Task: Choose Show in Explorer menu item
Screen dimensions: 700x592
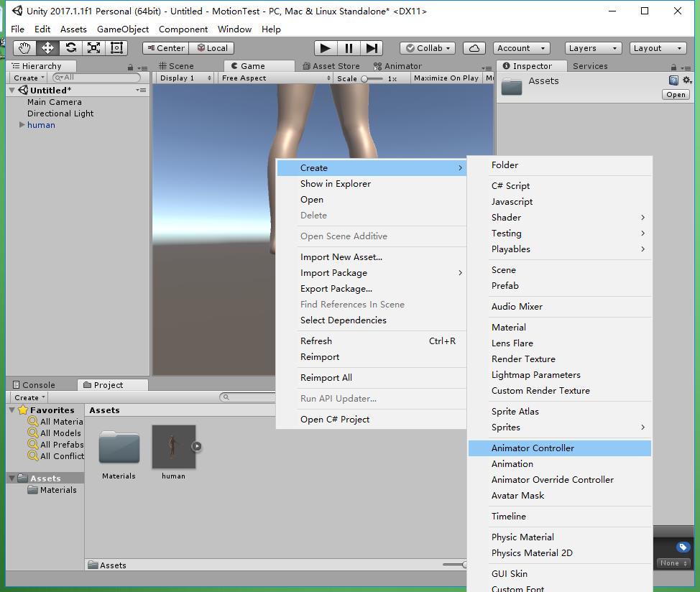Action: tap(372, 184)
